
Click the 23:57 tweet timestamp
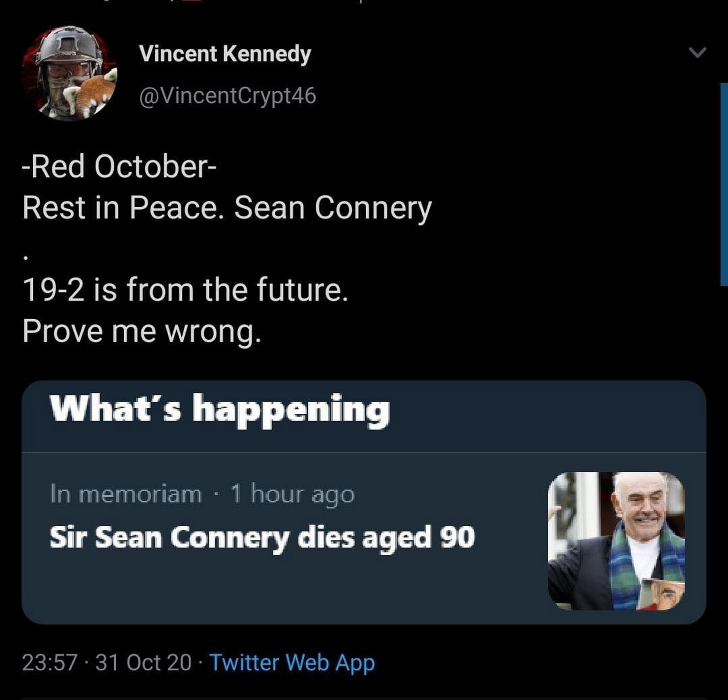pyautogui.click(x=50, y=663)
